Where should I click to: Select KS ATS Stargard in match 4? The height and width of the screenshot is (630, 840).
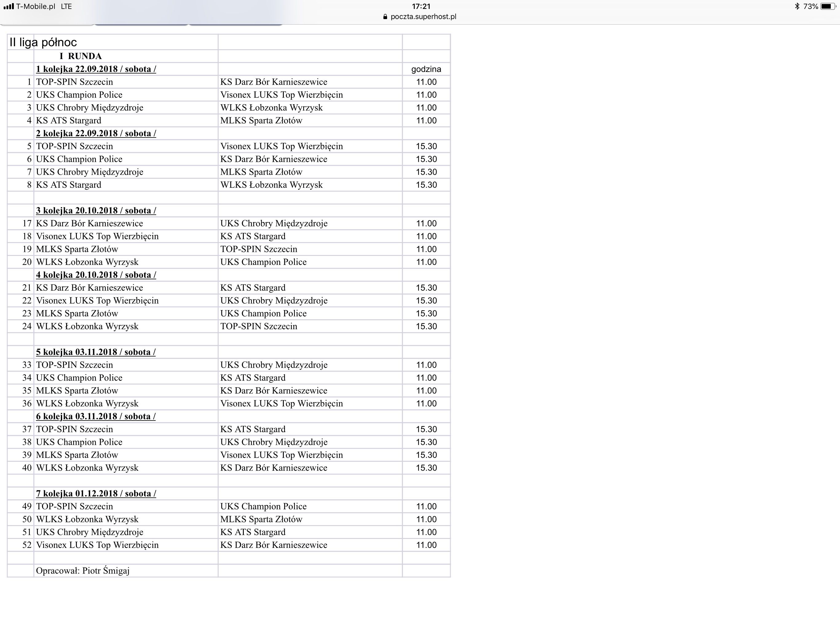(x=69, y=121)
